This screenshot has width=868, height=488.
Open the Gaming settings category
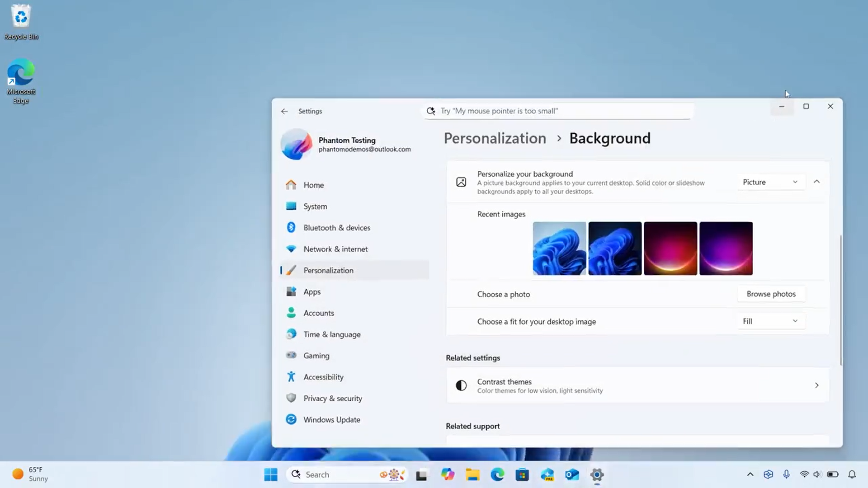[x=316, y=356]
